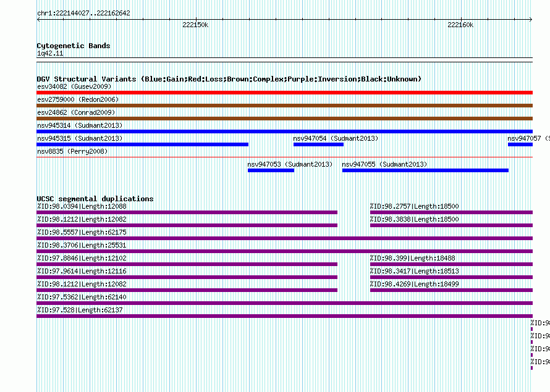Click the purple bar under %ID:98.3706|Length:25531
550x392 pixels.
(x=284, y=251)
